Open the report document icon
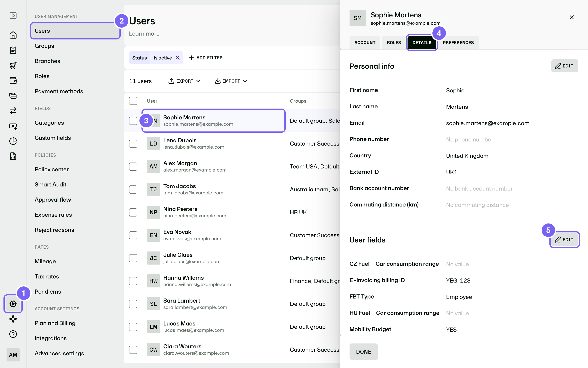Image resolution: width=588 pixels, height=368 pixels. [x=13, y=156]
